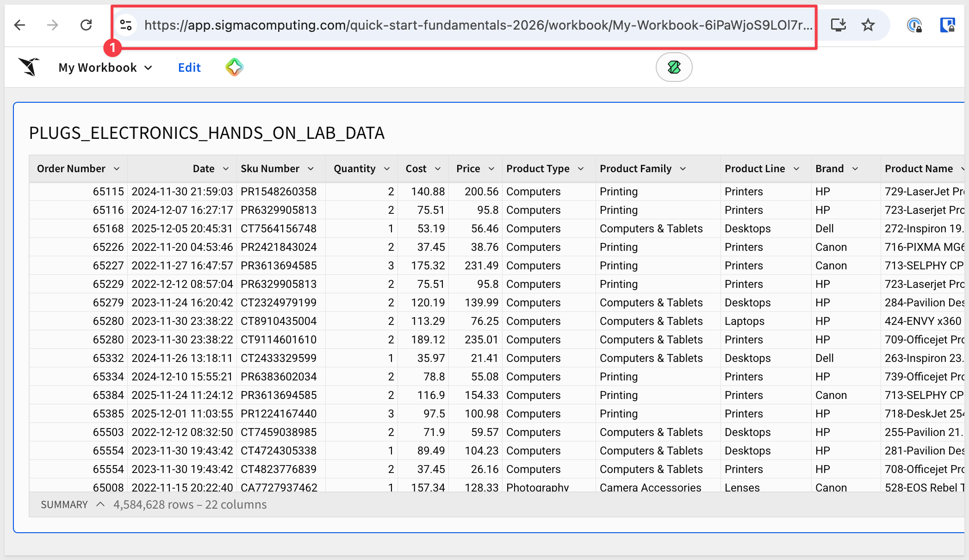Open the password manager extension icon

914,25
